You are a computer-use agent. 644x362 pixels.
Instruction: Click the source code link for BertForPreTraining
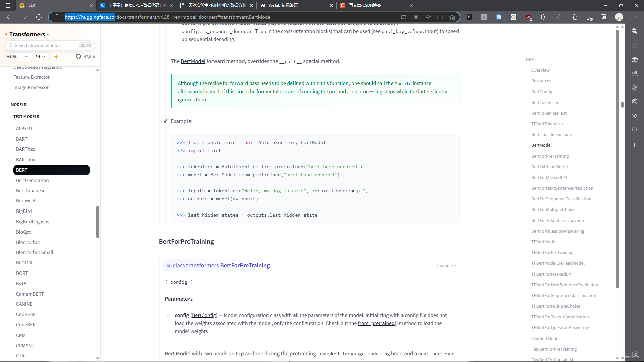pyautogui.click(x=446, y=265)
